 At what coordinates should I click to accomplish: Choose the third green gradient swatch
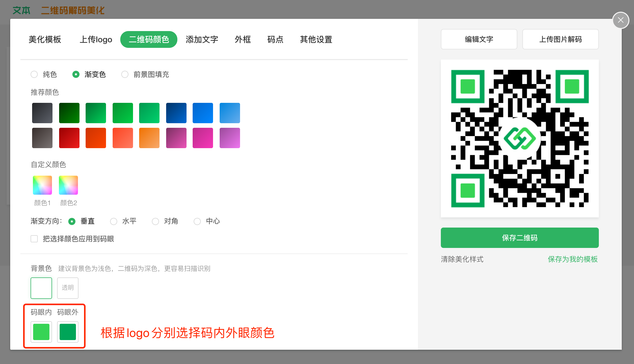pyautogui.click(x=96, y=113)
